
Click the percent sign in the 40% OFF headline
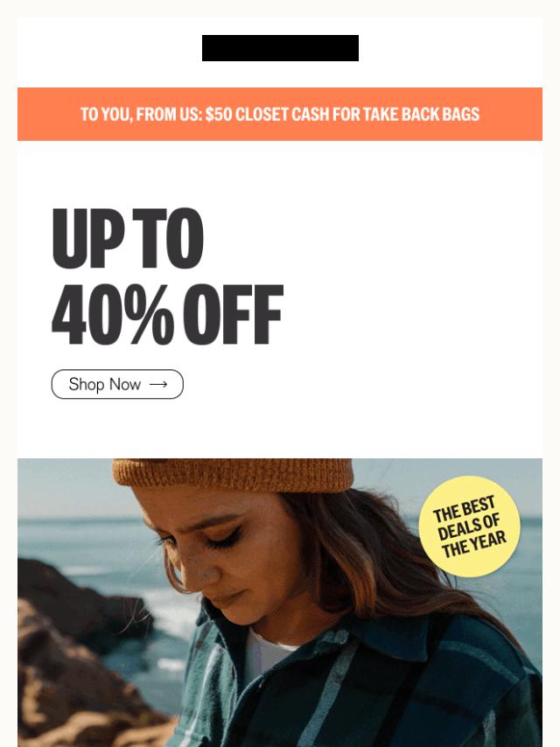click(x=151, y=314)
